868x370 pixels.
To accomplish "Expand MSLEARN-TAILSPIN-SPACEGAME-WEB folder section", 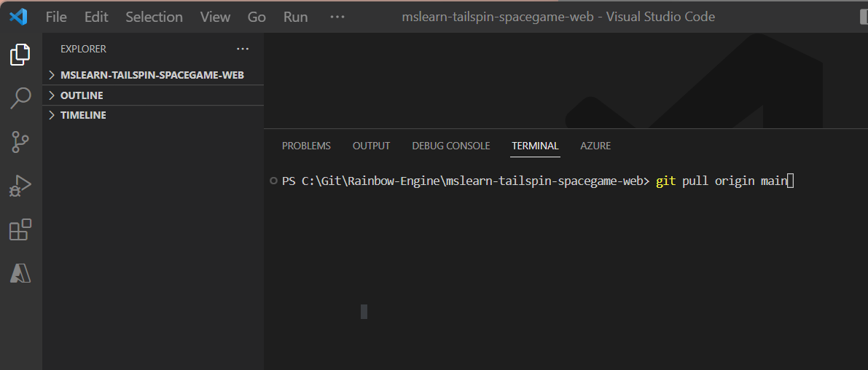I will tap(153, 75).
